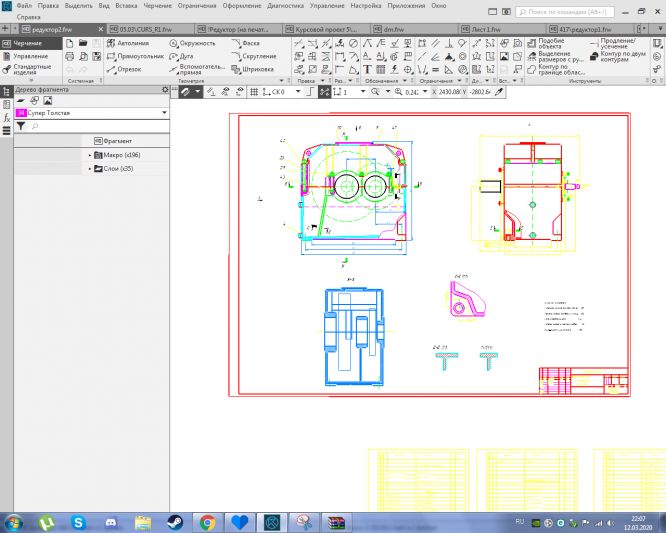Click the Стандартные изделия button
The height and width of the screenshot is (533, 666).
pyautogui.click(x=30, y=70)
